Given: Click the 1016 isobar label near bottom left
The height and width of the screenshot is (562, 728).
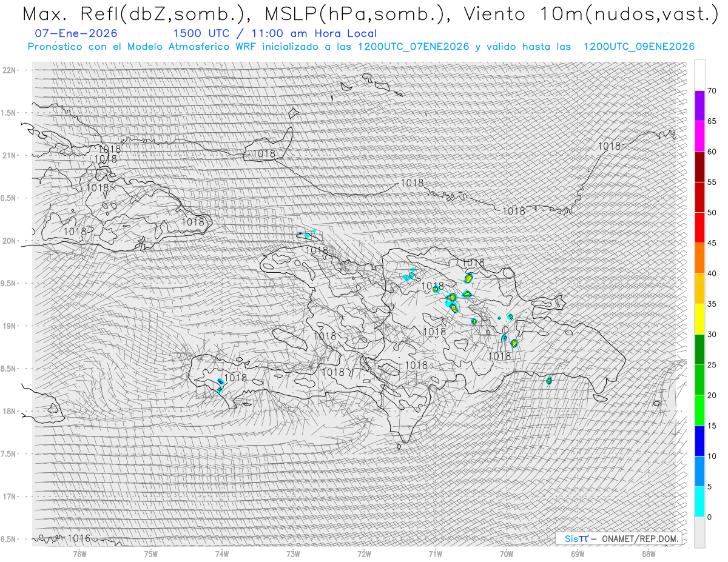Looking at the screenshot, I should coord(79,538).
